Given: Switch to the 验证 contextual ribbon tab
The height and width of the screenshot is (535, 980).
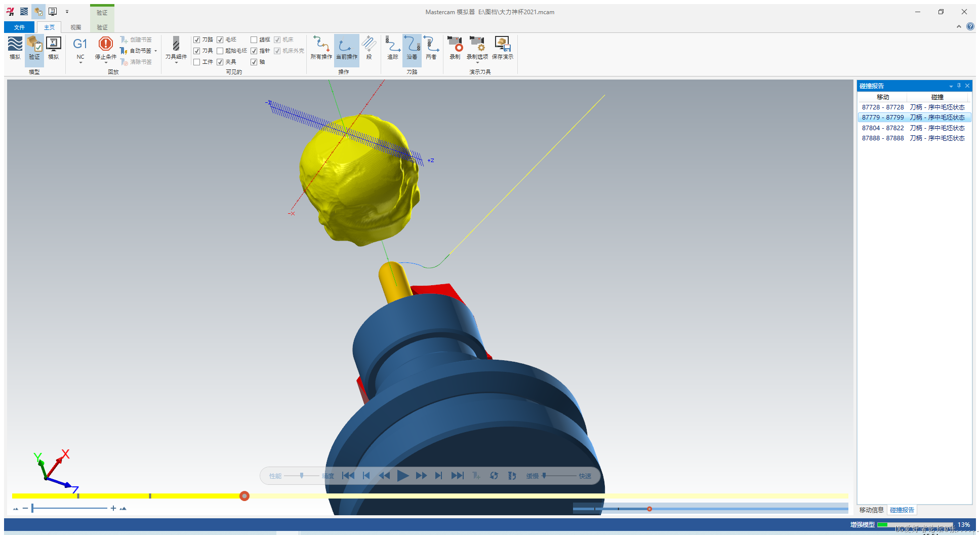Looking at the screenshot, I should pyautogui.click(x=102, y=27).
